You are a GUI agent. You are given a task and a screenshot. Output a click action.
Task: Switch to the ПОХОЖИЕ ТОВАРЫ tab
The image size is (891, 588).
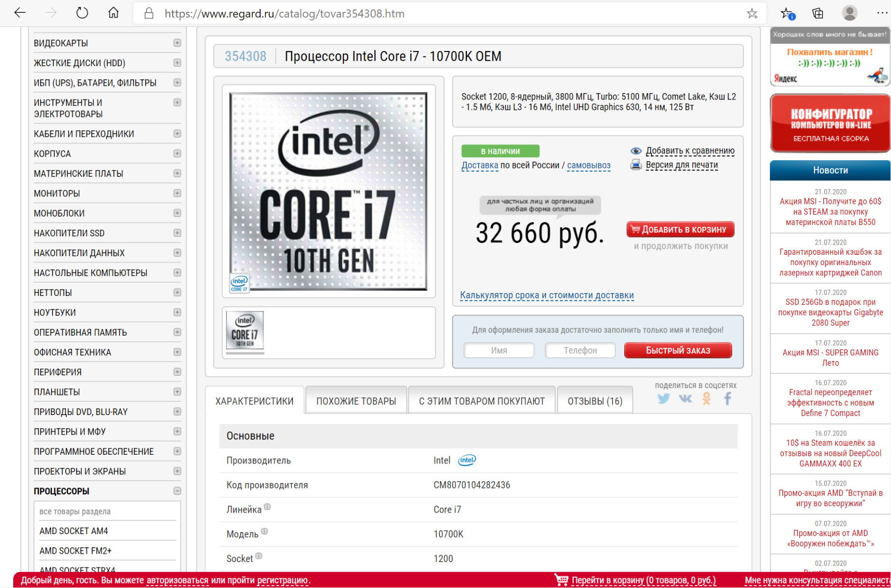point(356,401)
